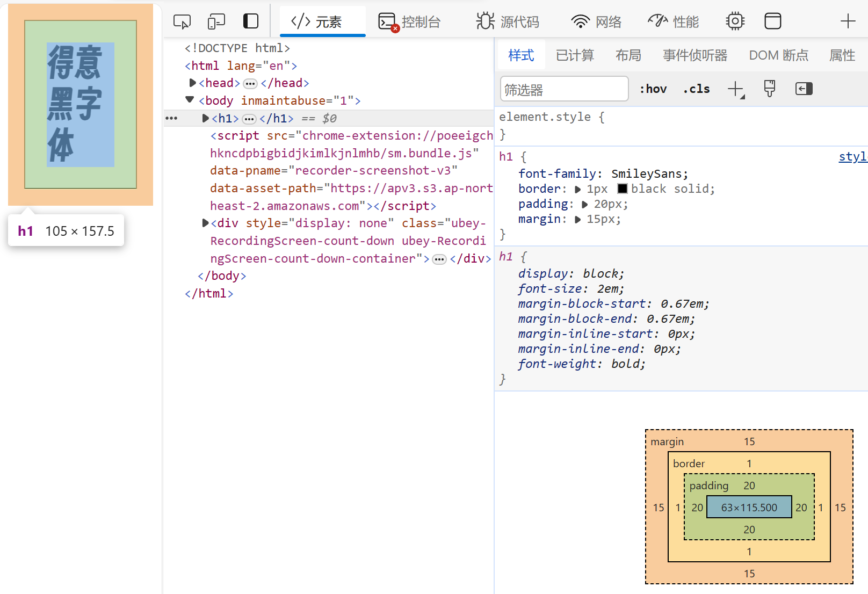Open the black border color swatch
868x594 pixels.
[623, 189]
